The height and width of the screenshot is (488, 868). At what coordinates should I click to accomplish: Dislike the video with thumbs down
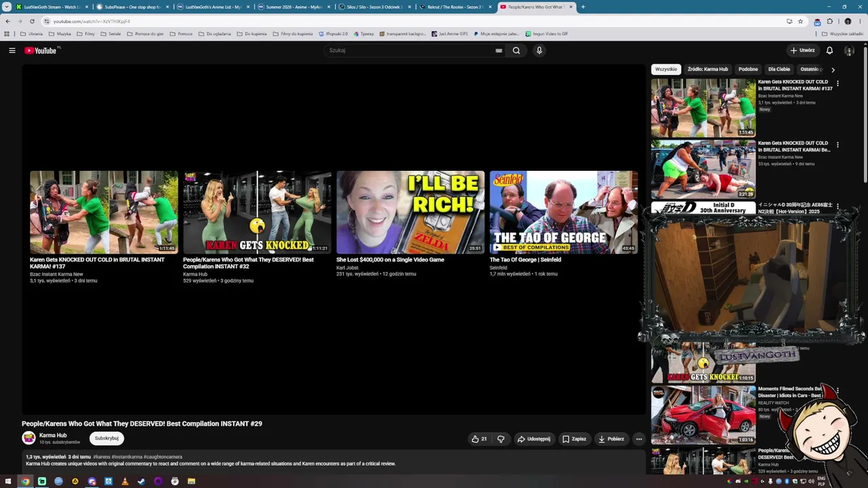(501, 439)
